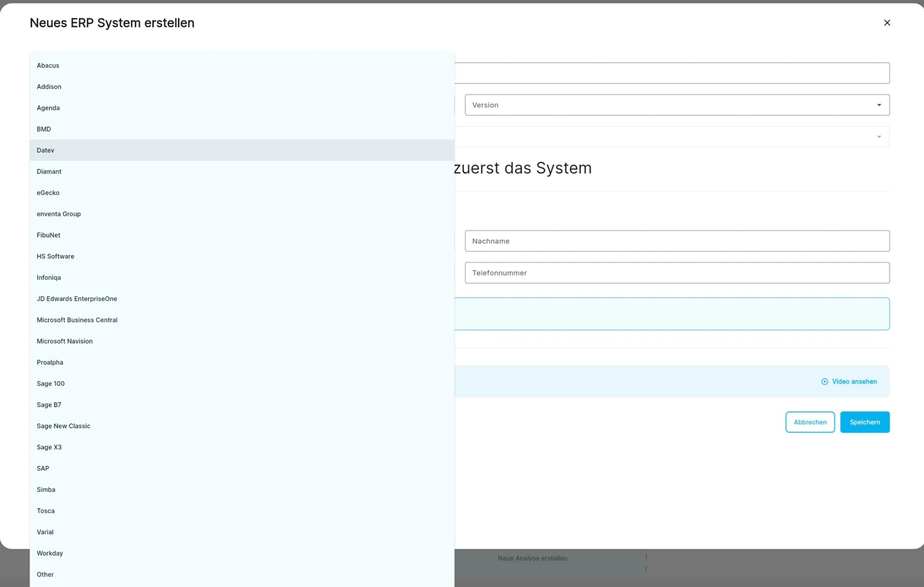Choose Microsoft Business Central

tap(242, 319)
